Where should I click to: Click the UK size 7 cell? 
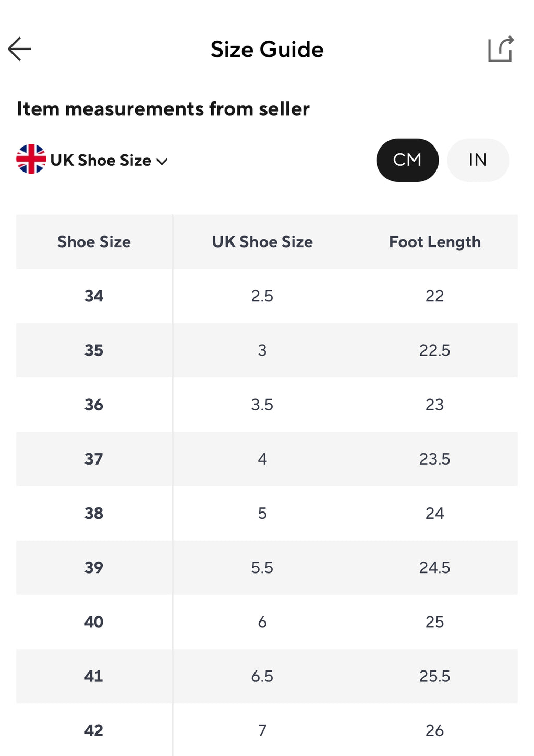pyautogui.click(x=262, y=730)
